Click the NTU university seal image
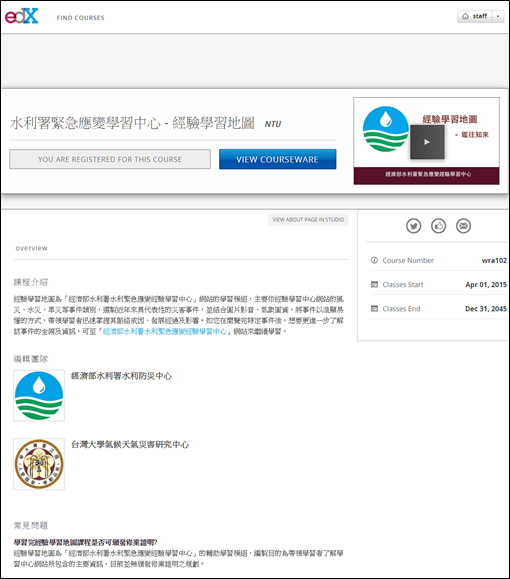Image resolution: width=510 pixels, height=579 pixels. click(39, 464)
